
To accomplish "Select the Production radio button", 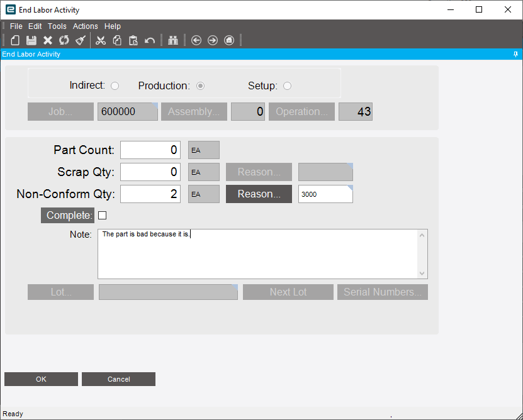I will 200,86.
